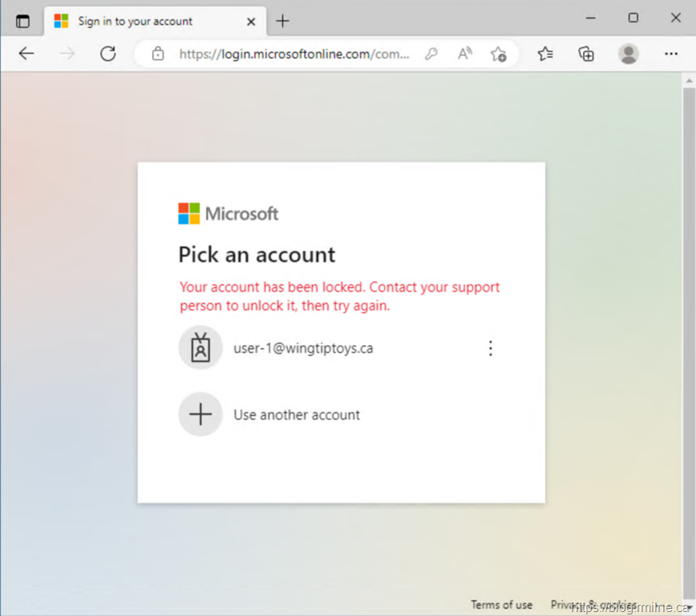Open options for user-1@wingtiptoys.ca account
This screenshot has width=696, height=616.
[x=491, y=348]
